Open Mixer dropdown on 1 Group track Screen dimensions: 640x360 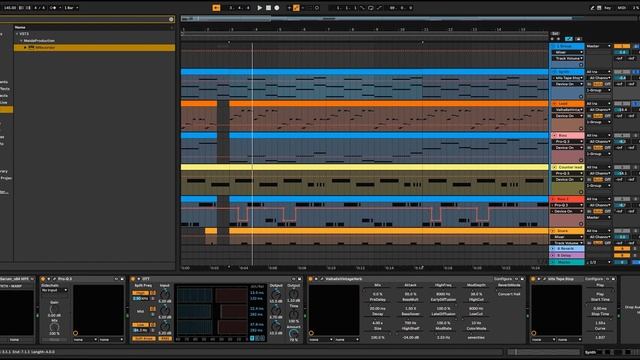pyautogui.click(x=567, y=52)
